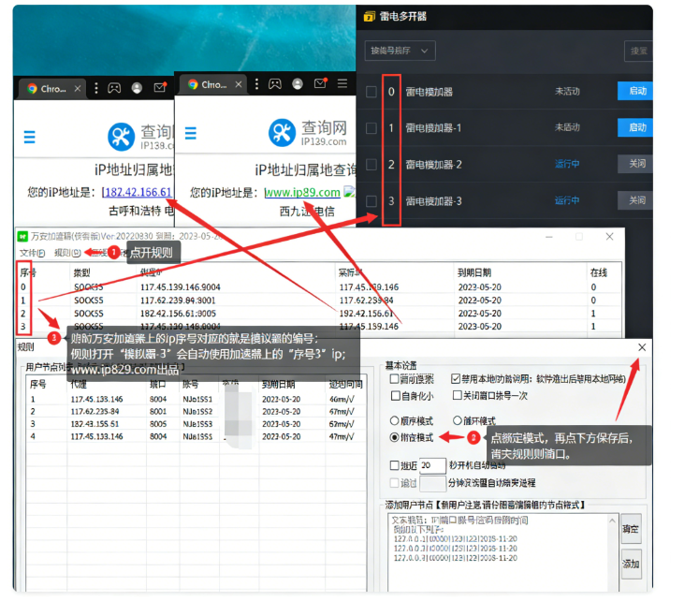The height and width of the screenshot is (616, 699).
Task: Click 关闭 button for 雷电模拟器-2
Action: [x=634, y=164]
